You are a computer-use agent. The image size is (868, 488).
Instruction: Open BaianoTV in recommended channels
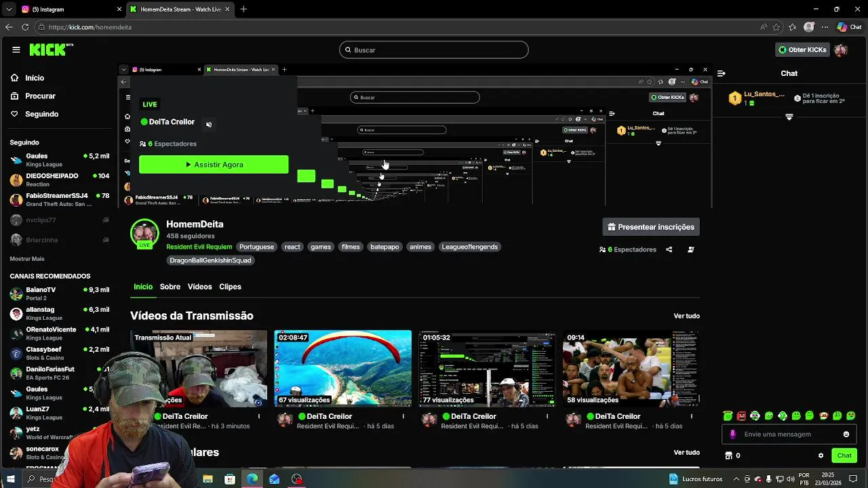coord(60,293)
